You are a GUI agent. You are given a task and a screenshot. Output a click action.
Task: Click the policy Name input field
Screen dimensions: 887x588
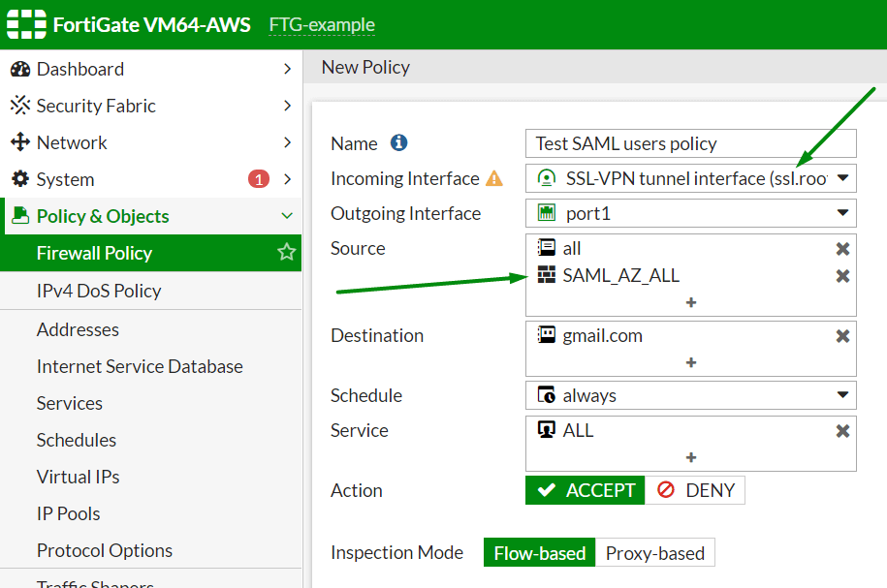690,142
